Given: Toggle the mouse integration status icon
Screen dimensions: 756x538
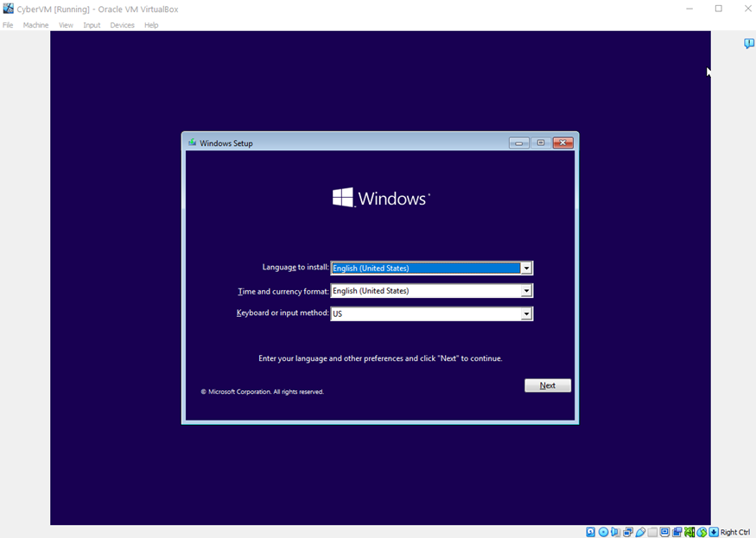Looking at the screenshot, I should coord(702,532).
